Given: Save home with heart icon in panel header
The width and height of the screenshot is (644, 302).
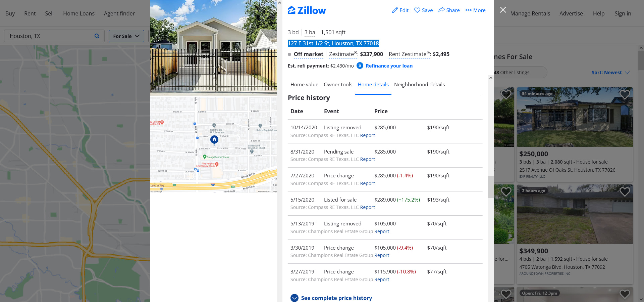Looking at the screenshot, I should [x=417, y=10].
